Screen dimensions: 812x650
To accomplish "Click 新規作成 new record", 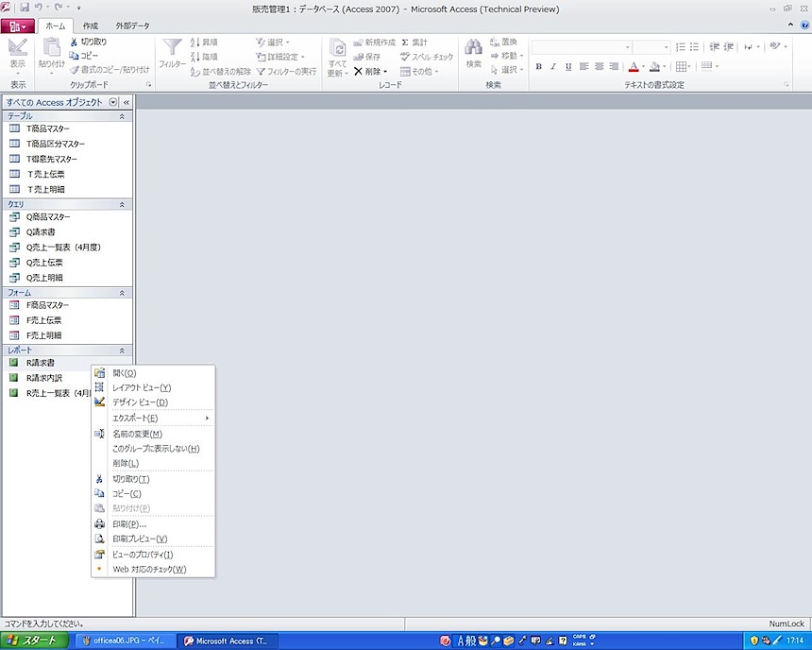I will click(374, 42).
